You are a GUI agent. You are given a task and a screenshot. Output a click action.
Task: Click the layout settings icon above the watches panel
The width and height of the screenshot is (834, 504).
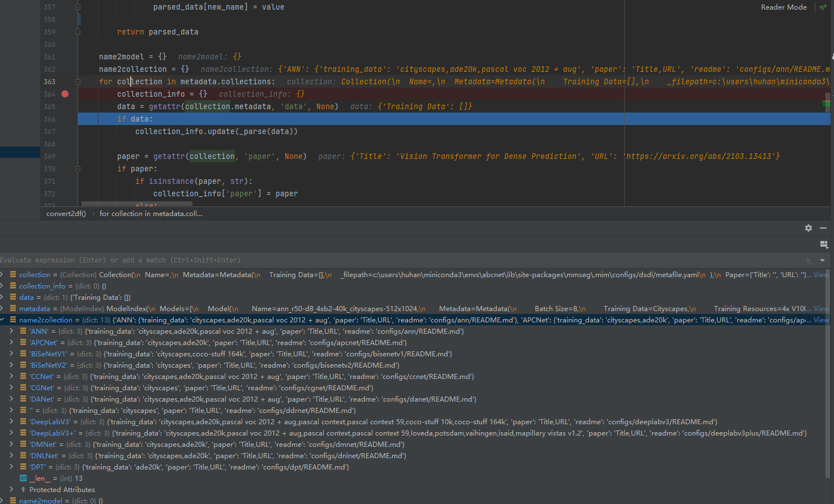pyautogui.click(x=824, y=244)
